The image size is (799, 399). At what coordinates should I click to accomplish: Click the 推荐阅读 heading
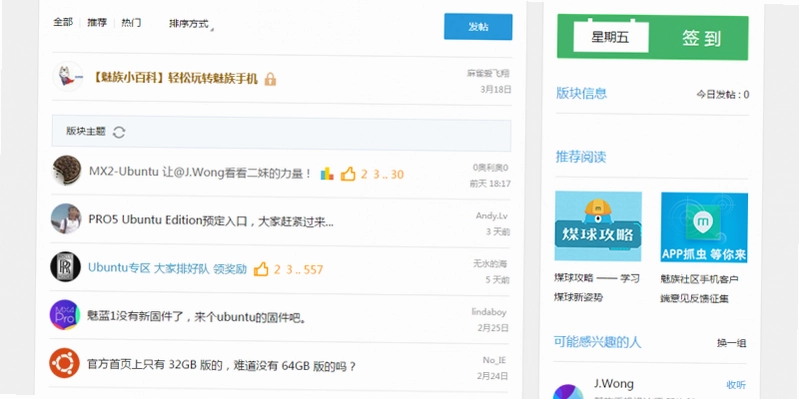point(581,157)
